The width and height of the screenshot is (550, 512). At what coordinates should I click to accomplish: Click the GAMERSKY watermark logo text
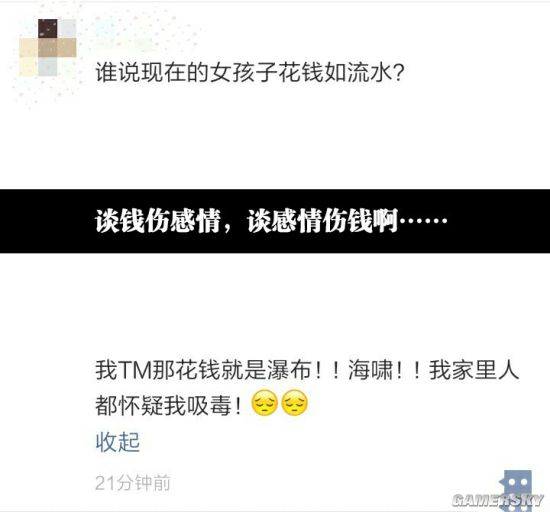click(x=498, y=500)
